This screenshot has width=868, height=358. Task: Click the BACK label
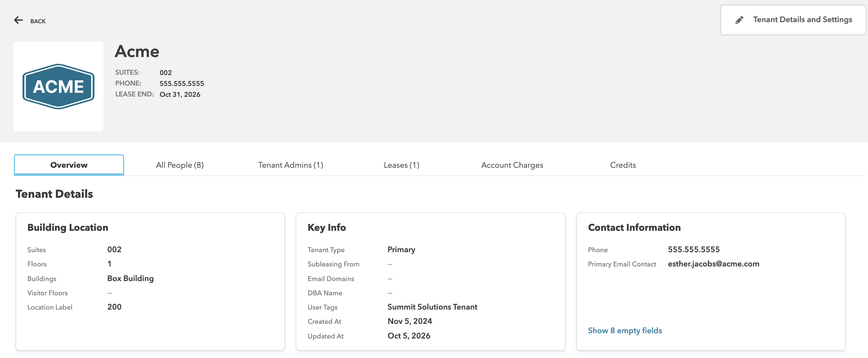(38, 21)
